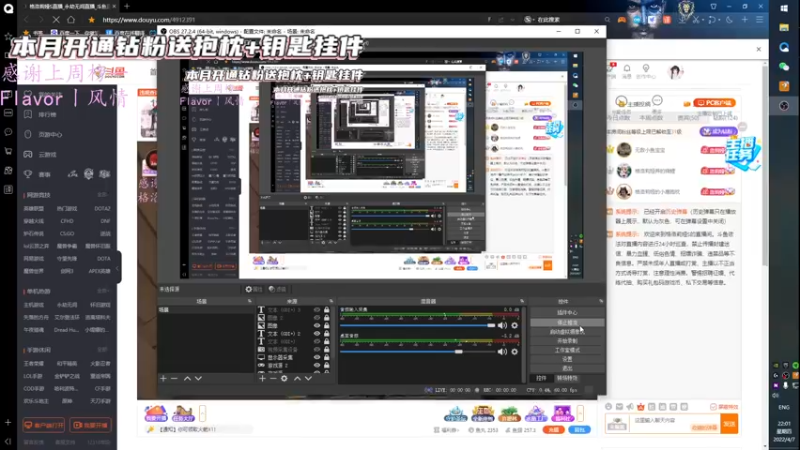800x450 pixels.
Task: Open the chat bubble icon in left rail
Action: coord(8,132)
